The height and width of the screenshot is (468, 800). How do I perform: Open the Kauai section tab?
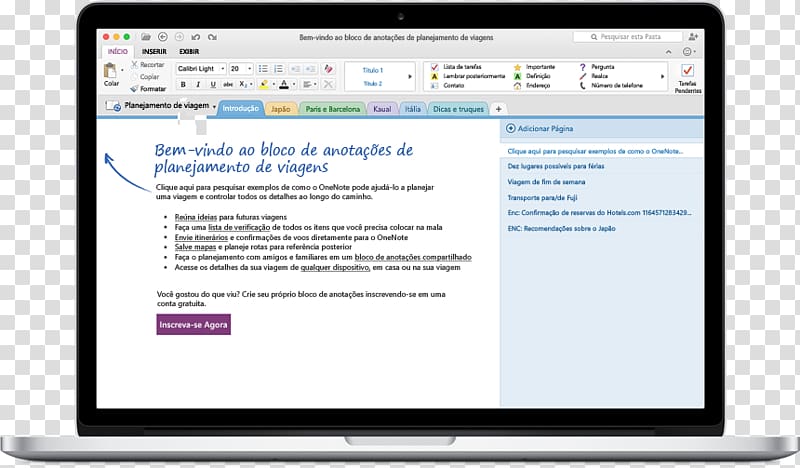[x=382, y=109]
